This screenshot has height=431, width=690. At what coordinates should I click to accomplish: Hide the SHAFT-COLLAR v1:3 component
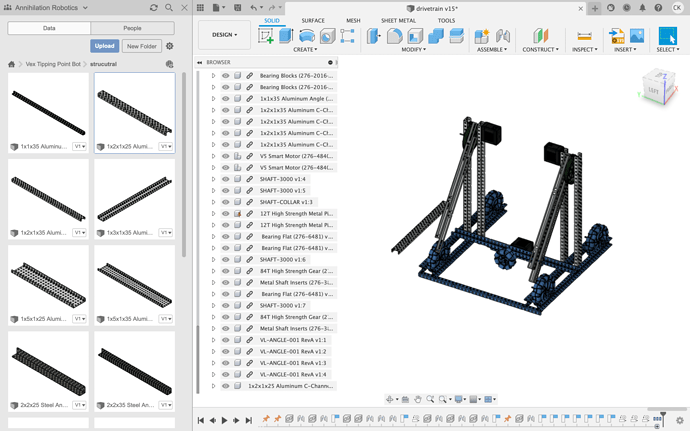pyautogui.click(x=226, y=202)
